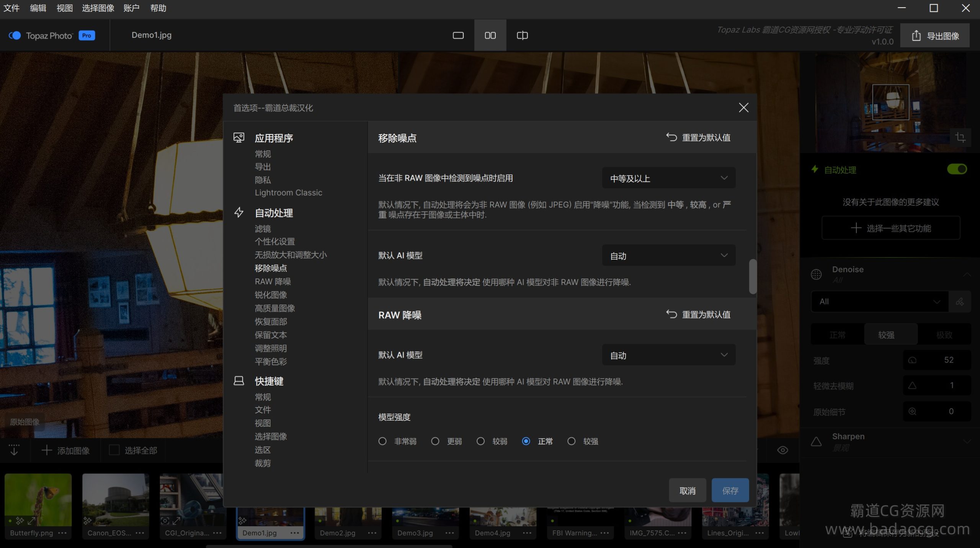
Task: Click the 快捷键 keyboard icon
Action: point(239,381)
